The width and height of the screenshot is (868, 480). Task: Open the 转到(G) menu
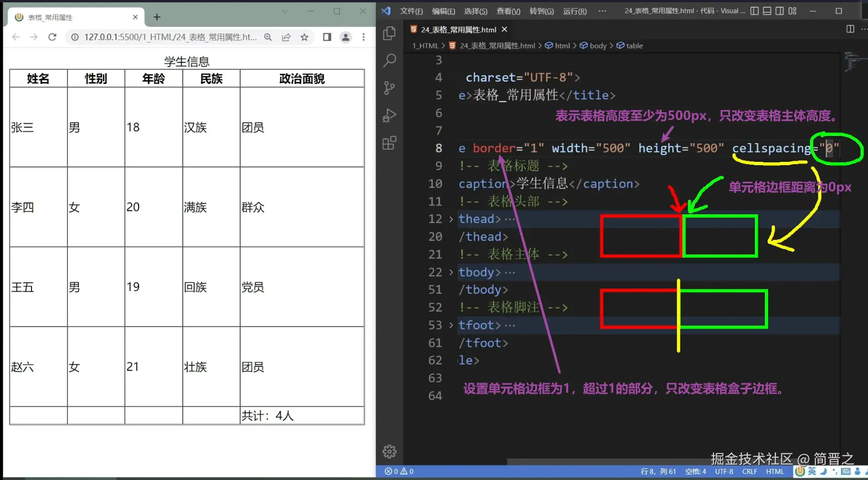point(542,11)
